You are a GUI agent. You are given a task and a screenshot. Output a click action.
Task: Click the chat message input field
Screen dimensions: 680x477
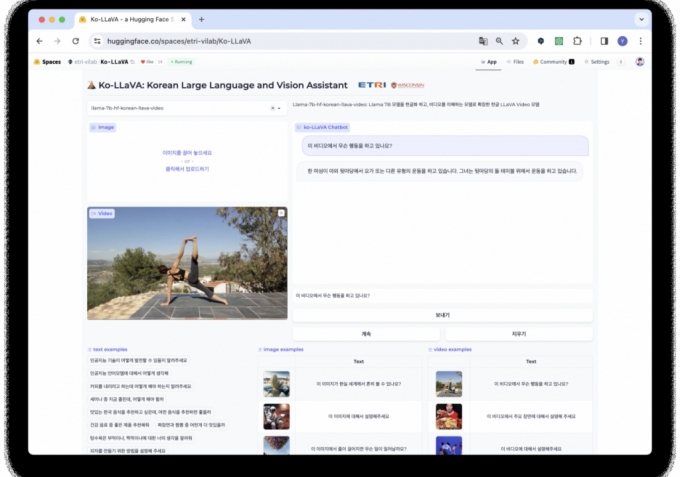pos(442,296)
